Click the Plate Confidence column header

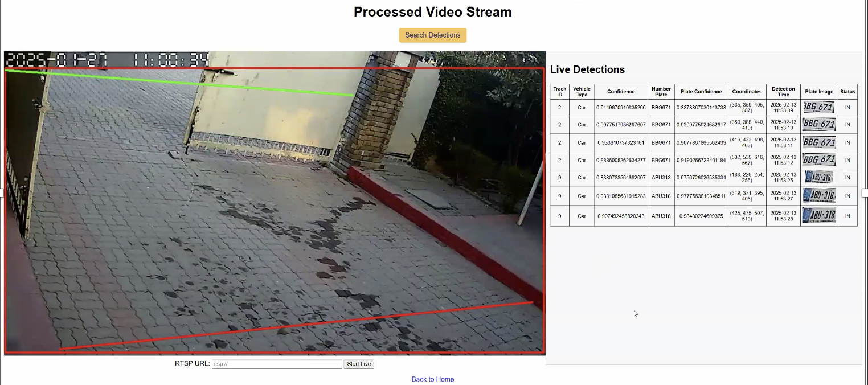click(x=701, y=92)
